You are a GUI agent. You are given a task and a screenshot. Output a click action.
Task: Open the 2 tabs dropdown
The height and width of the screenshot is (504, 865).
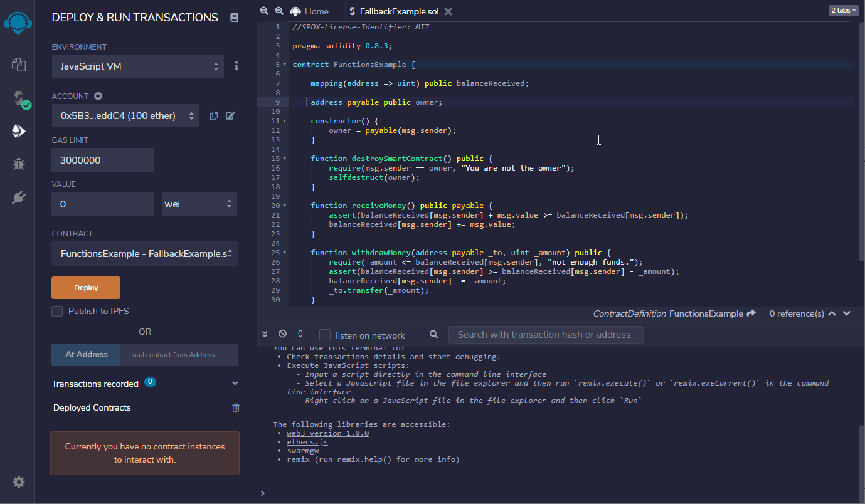844,10
